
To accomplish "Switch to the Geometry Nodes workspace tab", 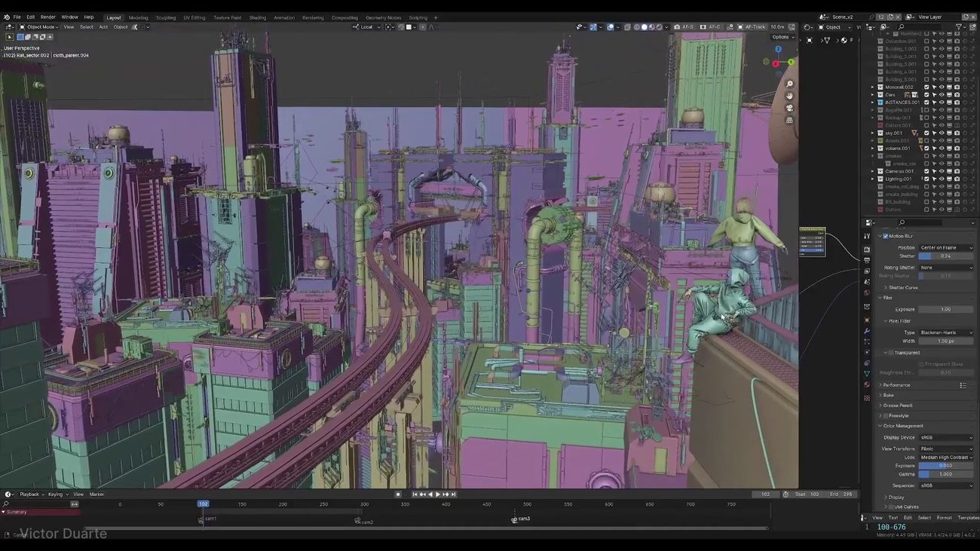I will pos(384,17).
